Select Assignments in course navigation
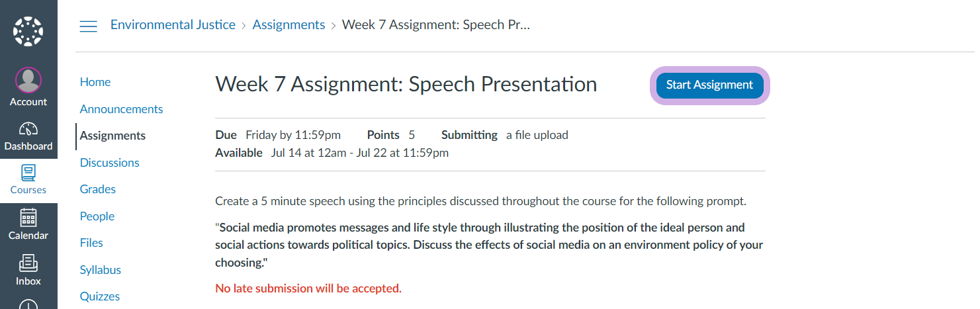 tap(112, 136)
